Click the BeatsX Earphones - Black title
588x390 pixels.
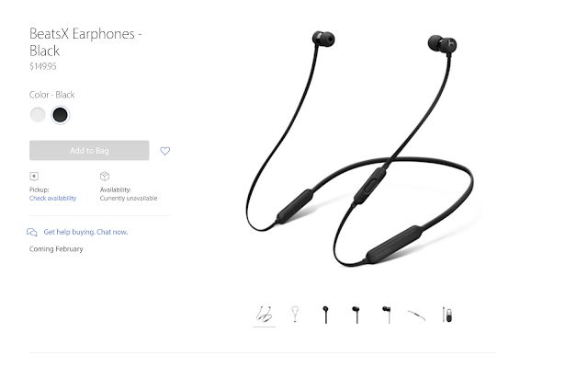click(x=85, y=42)
